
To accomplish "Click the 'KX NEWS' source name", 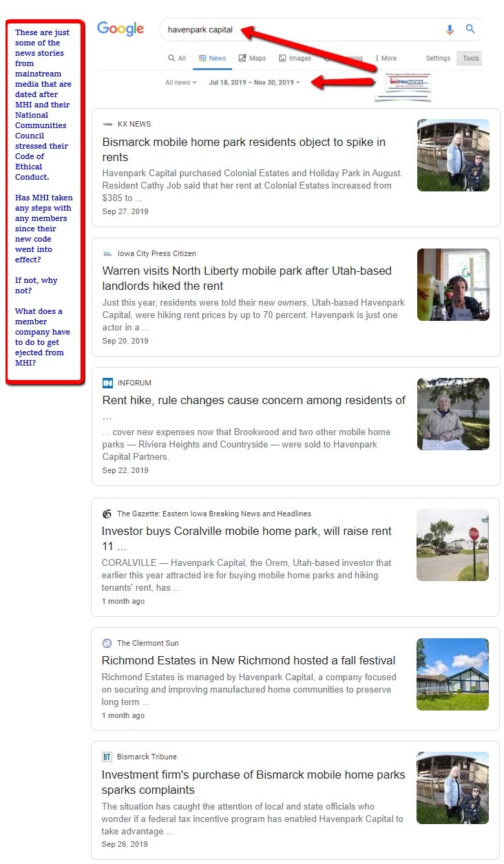I will pos(134,124).
